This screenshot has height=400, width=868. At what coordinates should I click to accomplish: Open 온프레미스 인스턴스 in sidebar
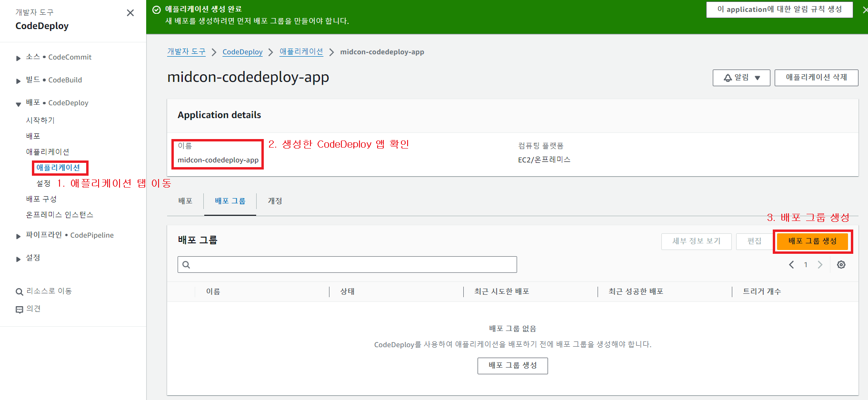[60, 215]
